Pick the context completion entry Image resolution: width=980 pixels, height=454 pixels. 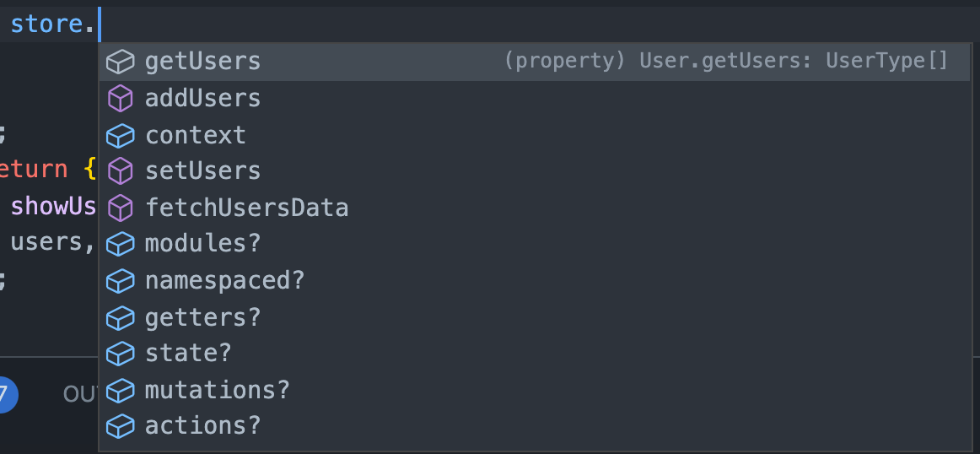195,135
